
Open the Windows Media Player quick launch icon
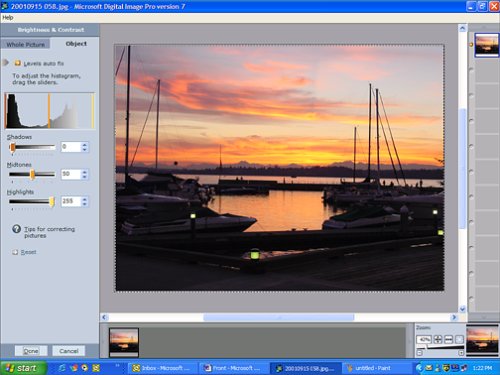85,368
